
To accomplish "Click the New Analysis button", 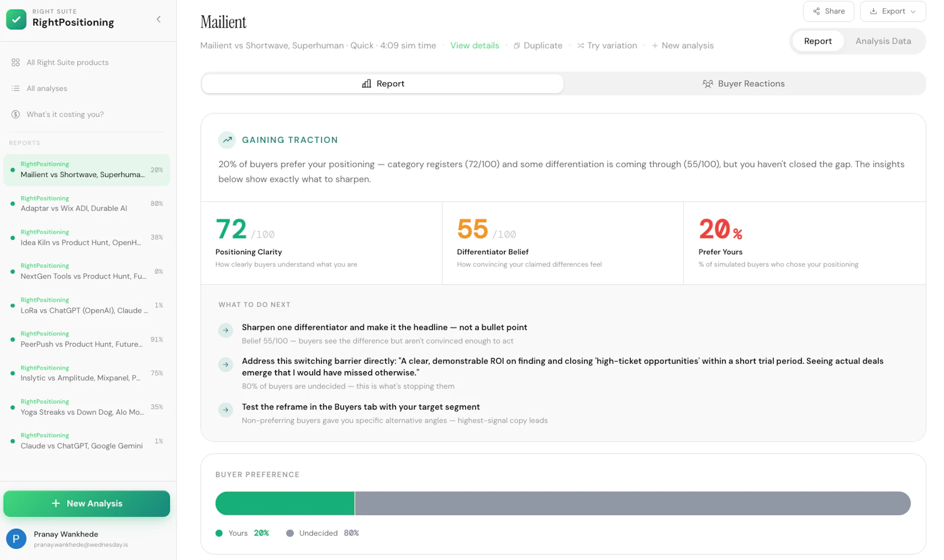I will [x=87, y=503].
